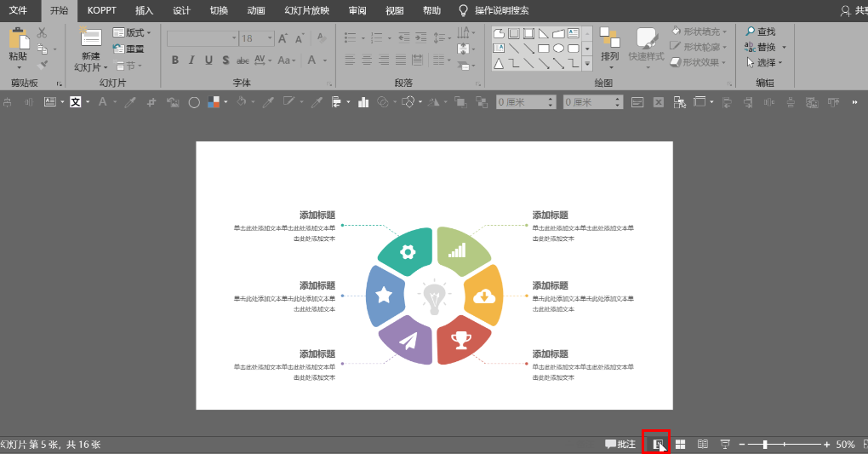Select the oval shape in shapes gallery
This screenshot has height=454, width=868.
[x=558, y=49]
